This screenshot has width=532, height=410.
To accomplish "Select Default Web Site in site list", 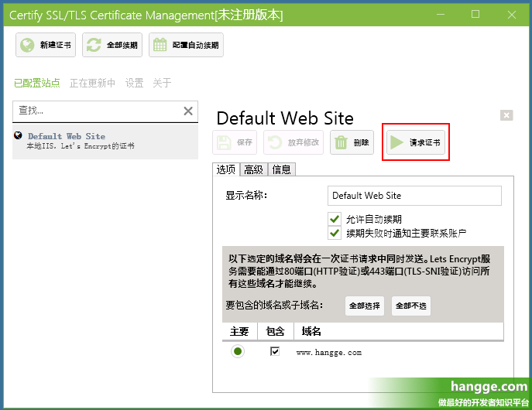I will click(x=105, y=142).
